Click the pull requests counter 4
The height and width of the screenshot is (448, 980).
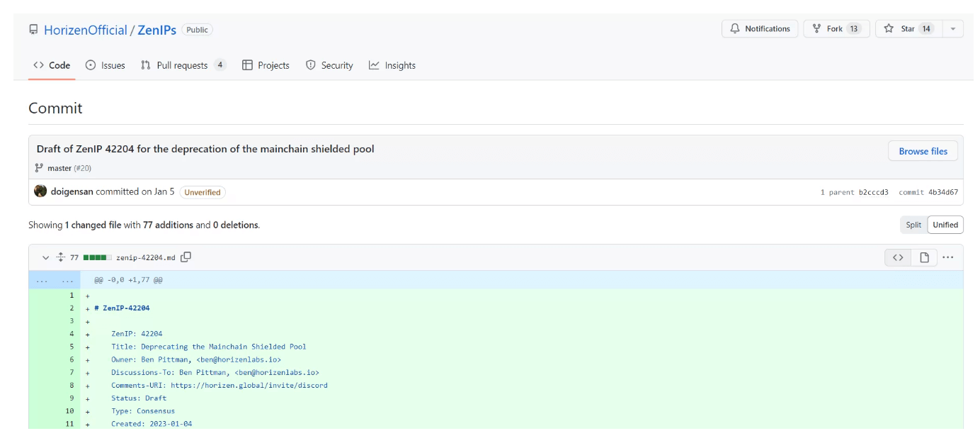[x=220, y=65]
